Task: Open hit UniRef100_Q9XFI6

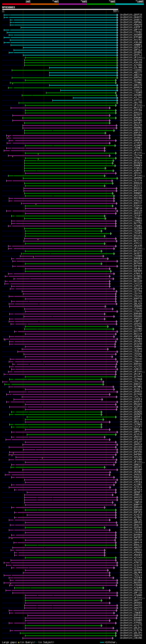Action: coord(131,15)
